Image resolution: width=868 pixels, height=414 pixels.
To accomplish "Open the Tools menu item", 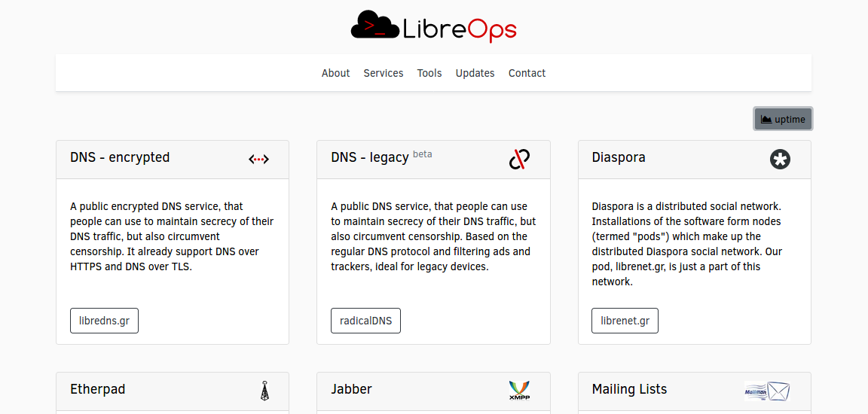I will (x=429, y=73).
